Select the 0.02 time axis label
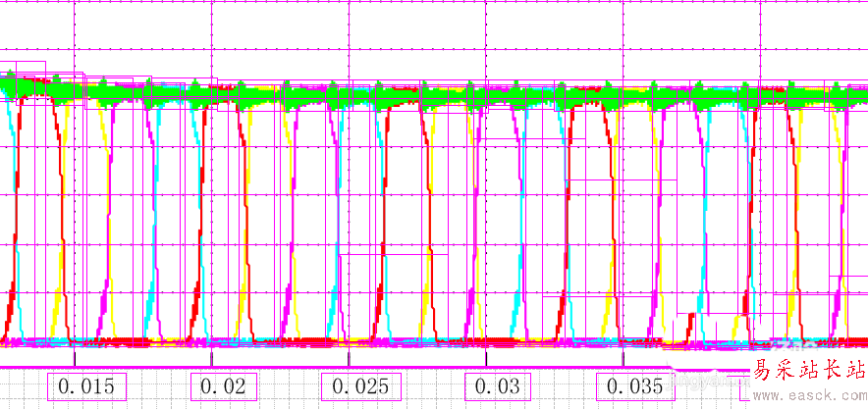Viewport: 868px width, 410px height. pos(224,386)
